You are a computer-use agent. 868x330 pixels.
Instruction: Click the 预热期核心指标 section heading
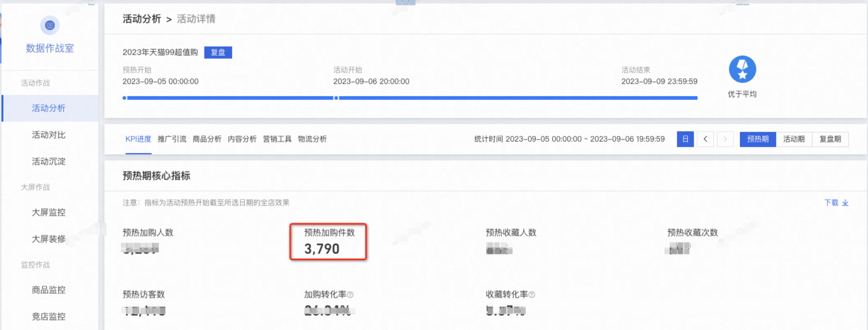[x=156, y=176]
